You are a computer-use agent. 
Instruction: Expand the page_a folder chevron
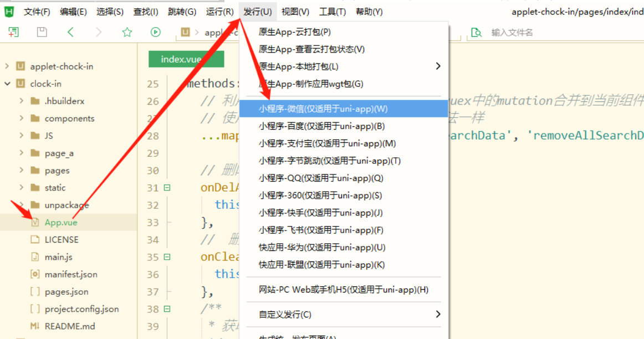[x=22, y=153]
